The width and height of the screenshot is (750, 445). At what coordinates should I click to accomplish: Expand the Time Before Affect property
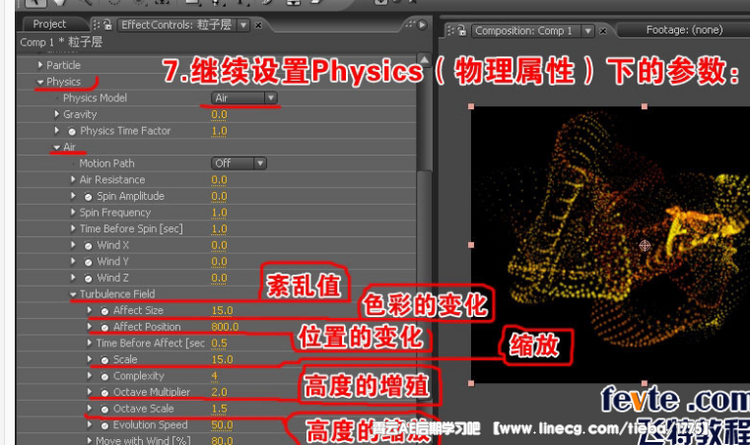(x=89, y=343)
